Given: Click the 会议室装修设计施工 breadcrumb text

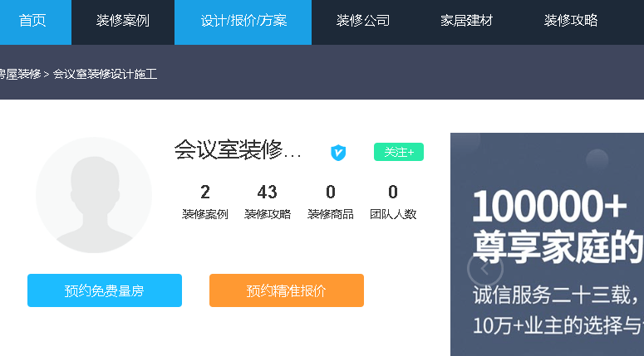Looking at the screenshot, I should (x=106, y=74).
